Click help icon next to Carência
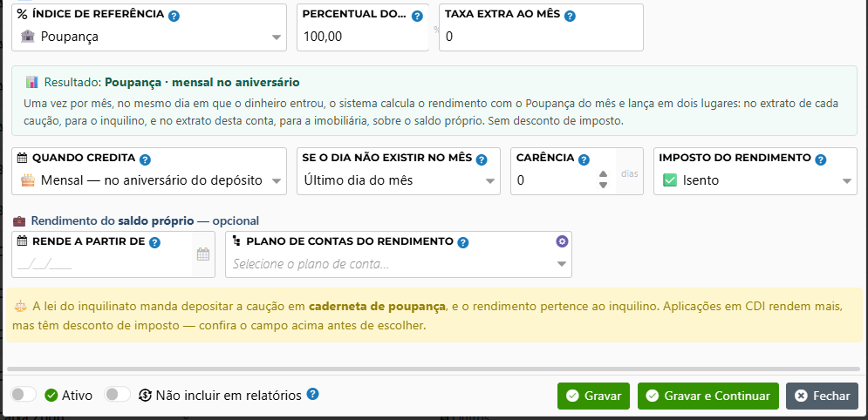 coord(584,159)
